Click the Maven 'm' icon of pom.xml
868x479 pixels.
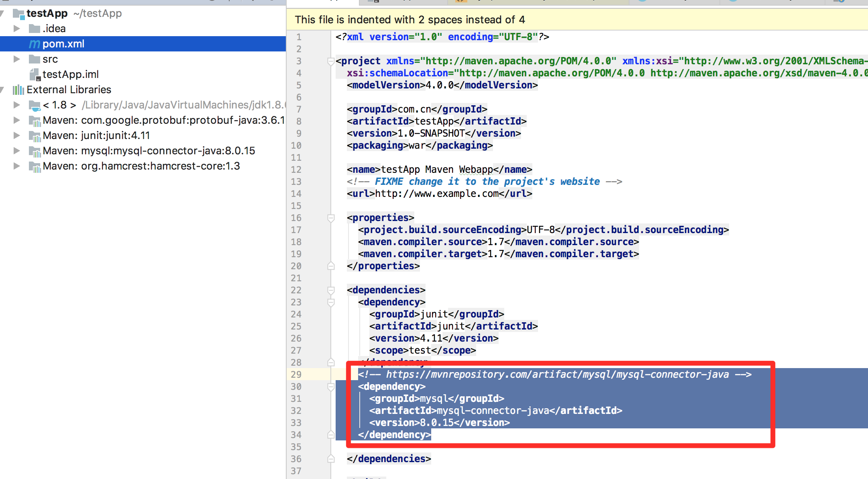tap(35, 44)
